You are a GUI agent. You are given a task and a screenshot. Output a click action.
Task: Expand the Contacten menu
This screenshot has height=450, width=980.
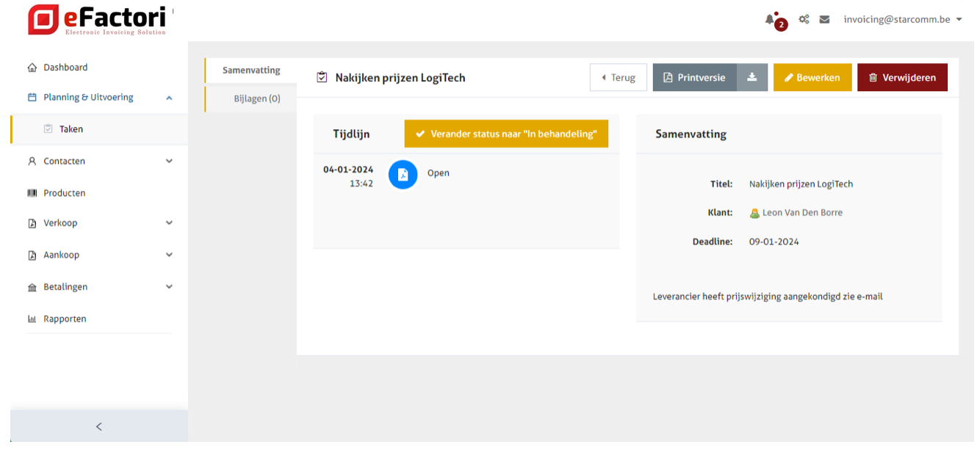click(169, 162)
